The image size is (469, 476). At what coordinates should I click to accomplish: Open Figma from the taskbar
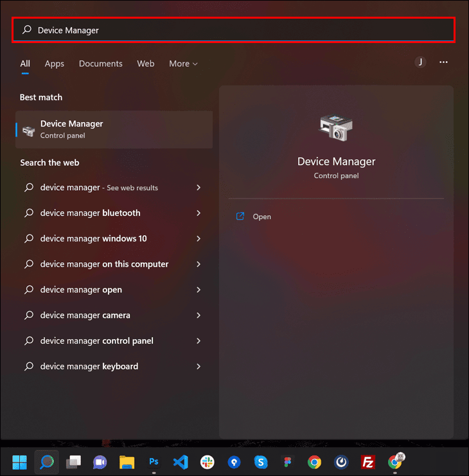(x=287, y=463)
